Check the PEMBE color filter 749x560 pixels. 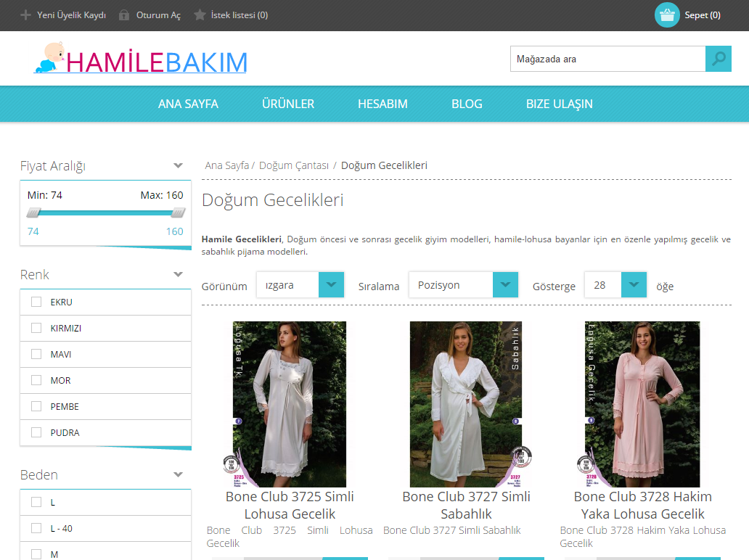(x=36, y=406)
